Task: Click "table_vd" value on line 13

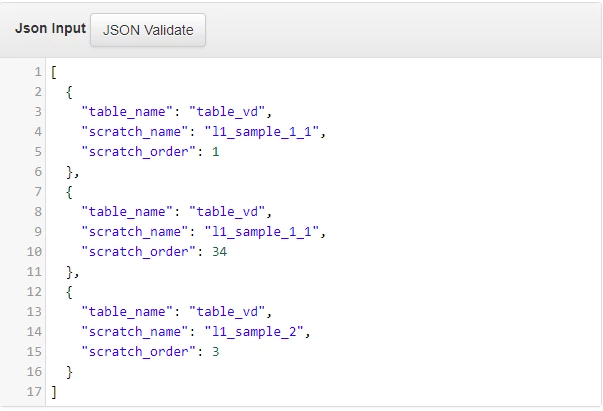Action: (x=227, y=312)
